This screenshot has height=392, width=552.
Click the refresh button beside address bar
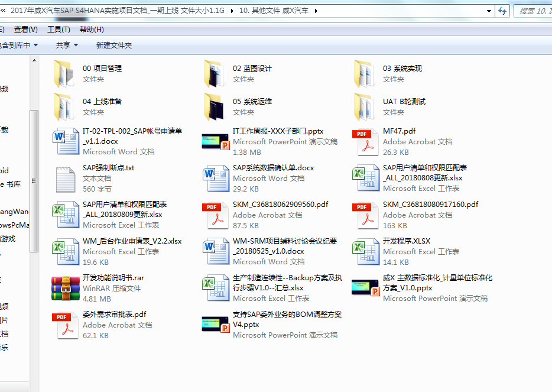click(x=502, y=11)
